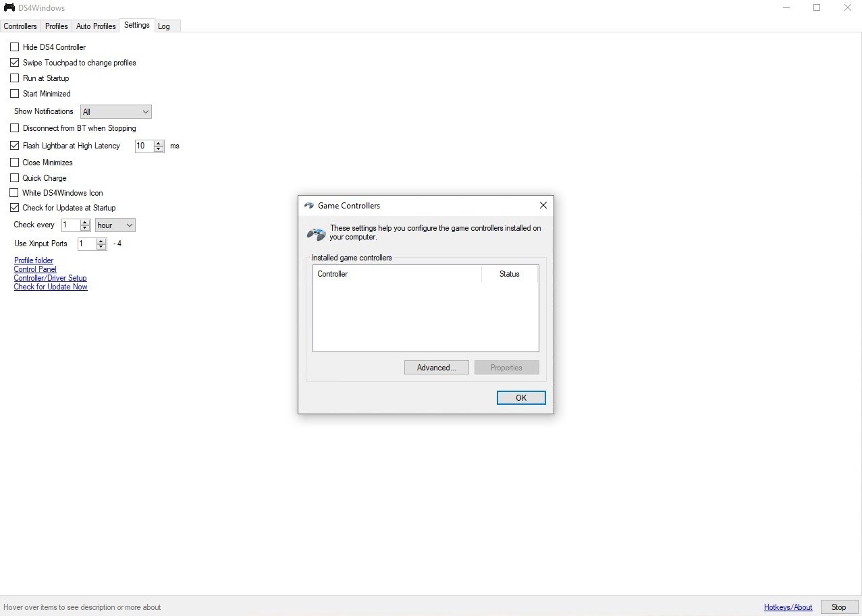Decrease the Flash Lightbar latency value
This screenshot has width=862, height=616.
[159, 149]
